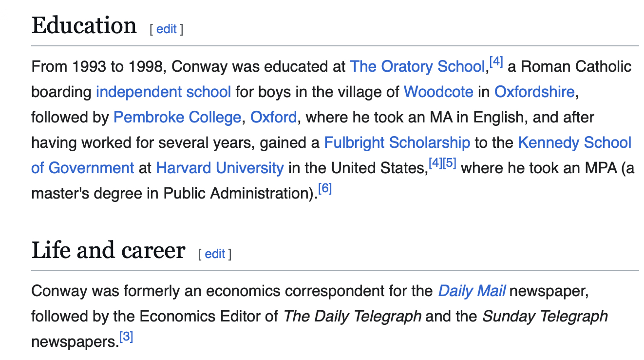Jump to citation 4 after United States

[435, 163]
